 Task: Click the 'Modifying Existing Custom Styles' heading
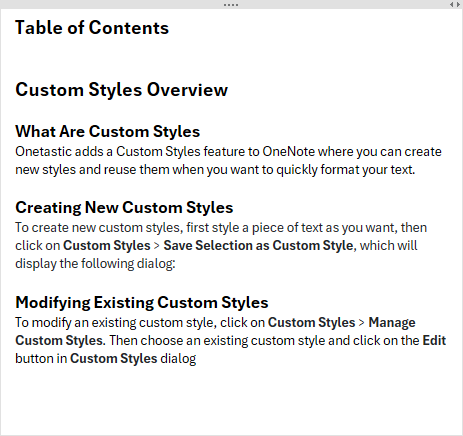click(x=142, y=303)
